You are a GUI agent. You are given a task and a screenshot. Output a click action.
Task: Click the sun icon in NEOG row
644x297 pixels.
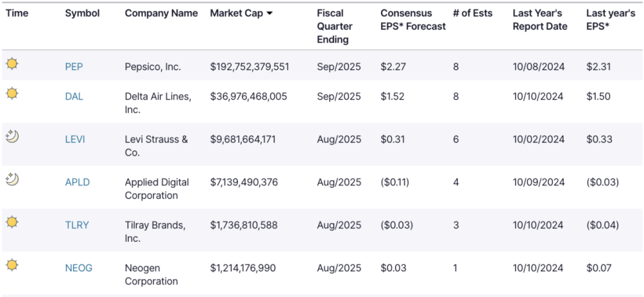(12, 264)
